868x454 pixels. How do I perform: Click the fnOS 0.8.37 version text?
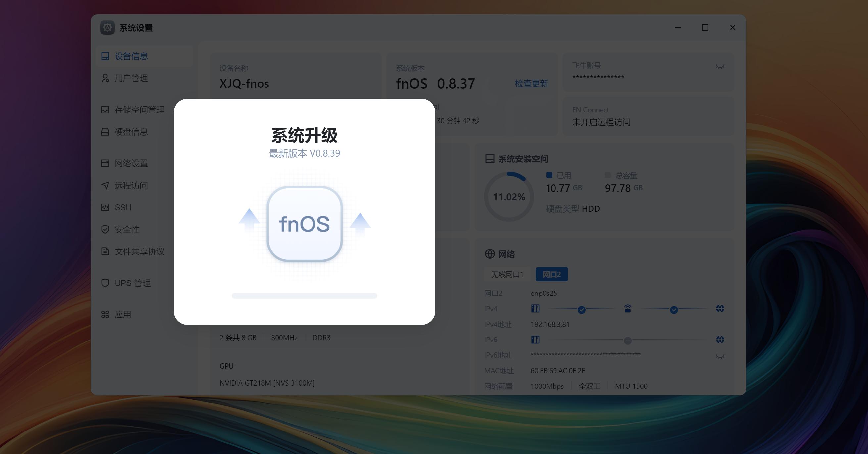pos(435,83)
